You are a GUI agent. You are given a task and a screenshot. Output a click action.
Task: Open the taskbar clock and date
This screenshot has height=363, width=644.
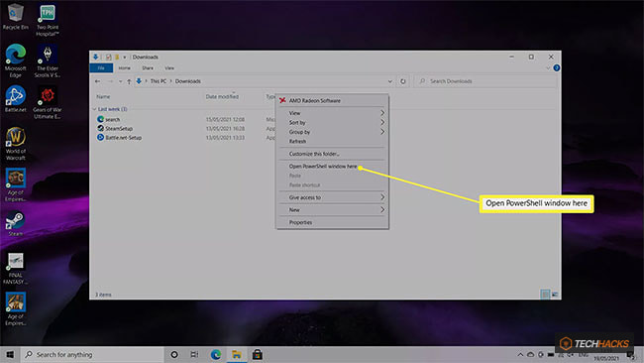pos(605,357)
